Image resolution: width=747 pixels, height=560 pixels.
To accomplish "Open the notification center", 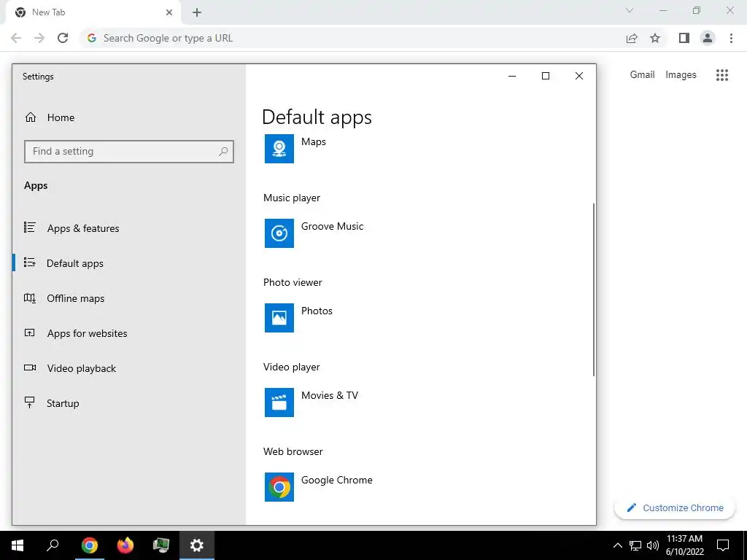I will (x=723, y=545).
